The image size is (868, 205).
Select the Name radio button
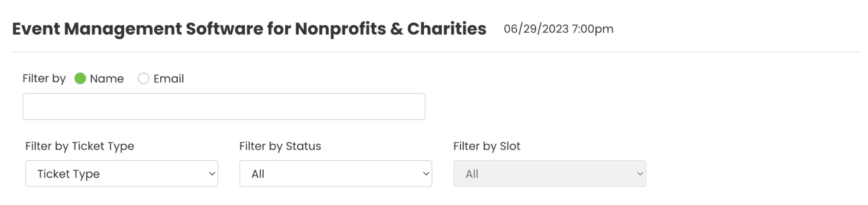pyautogui.click(x=80, y=78)
